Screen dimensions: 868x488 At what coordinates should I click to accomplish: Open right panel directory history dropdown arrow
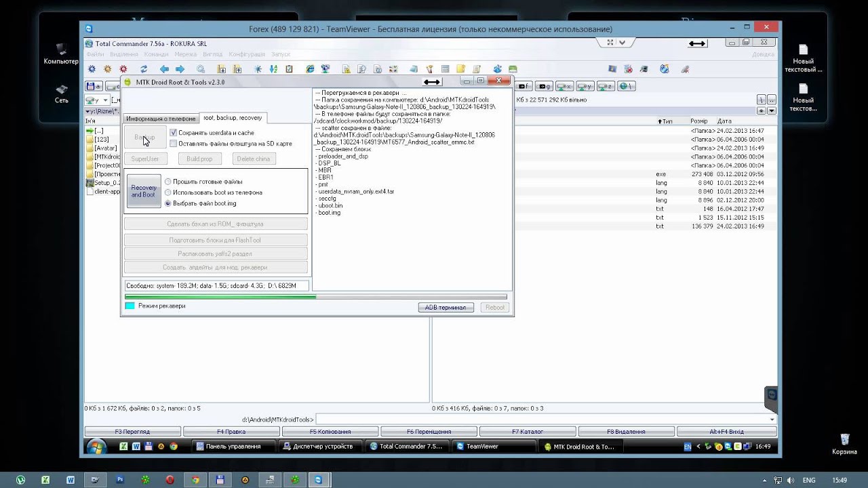(770, 110)
